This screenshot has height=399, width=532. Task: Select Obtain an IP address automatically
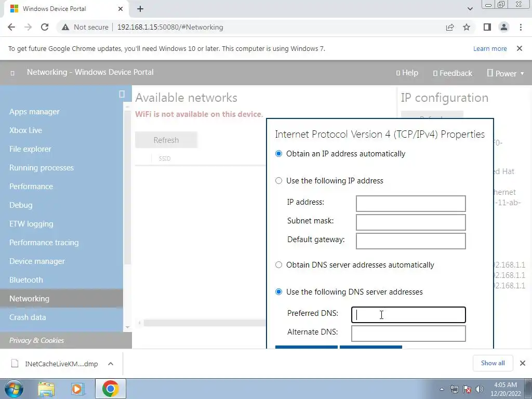coord(278,154)
